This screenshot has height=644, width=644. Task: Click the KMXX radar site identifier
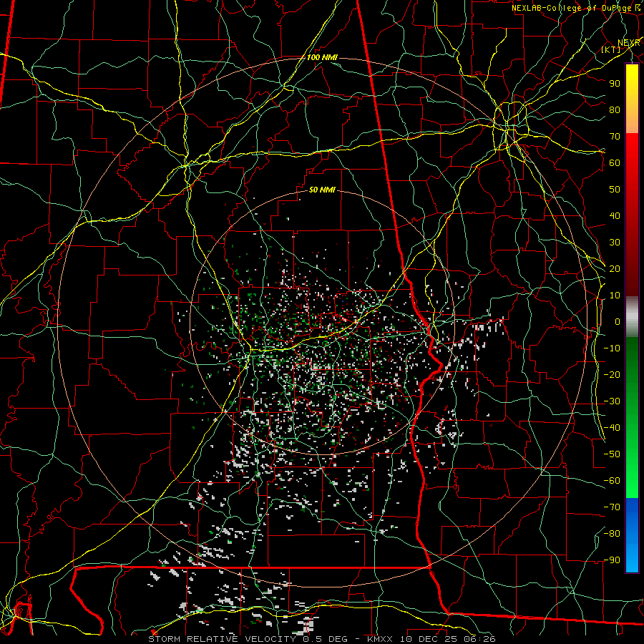380,639
